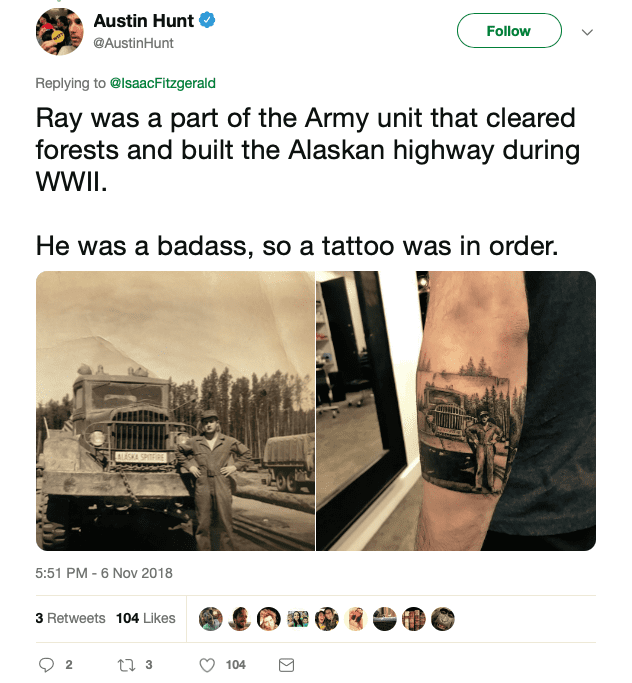The width and height of the screenshot is (632, 683).
Task: Click the fifth liker avatar
Action: [327, 619]
